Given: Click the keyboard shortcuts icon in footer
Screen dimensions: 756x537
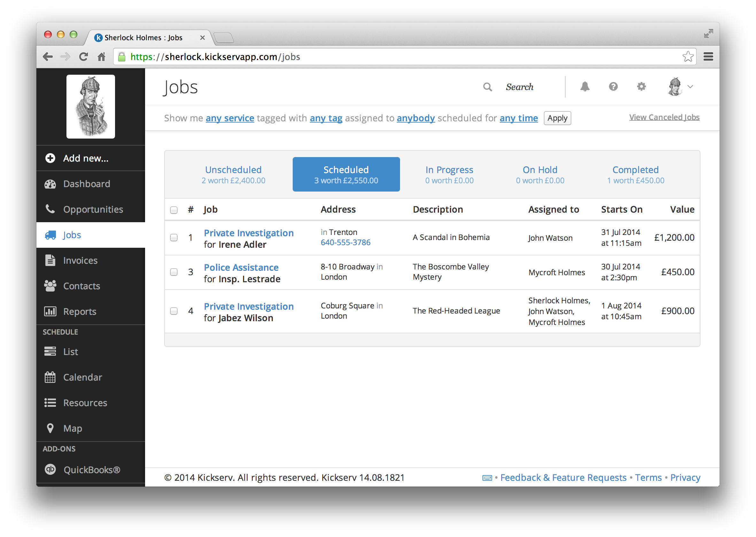Looking at the screenshot, I should click(x=487, y=478).
